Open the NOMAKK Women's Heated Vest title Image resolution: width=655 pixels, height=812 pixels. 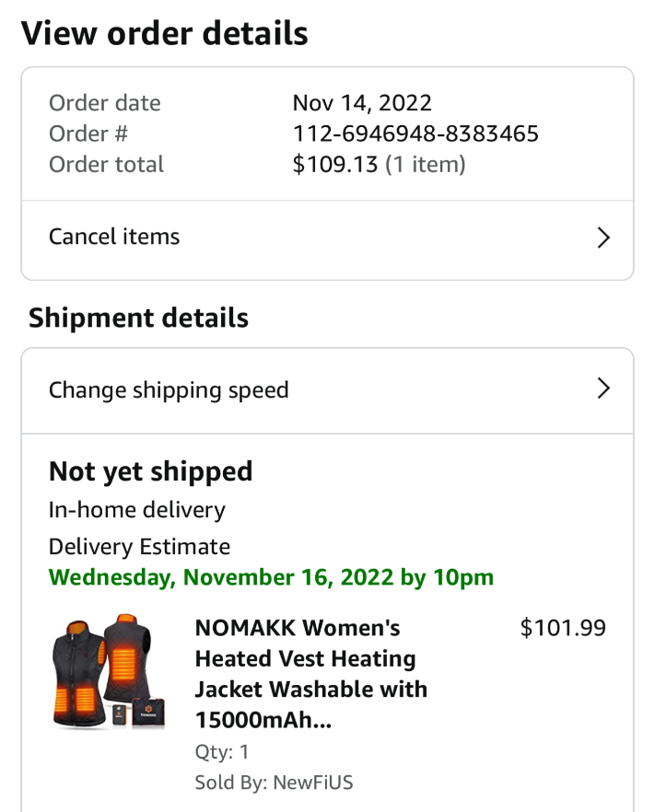[310, 673]
